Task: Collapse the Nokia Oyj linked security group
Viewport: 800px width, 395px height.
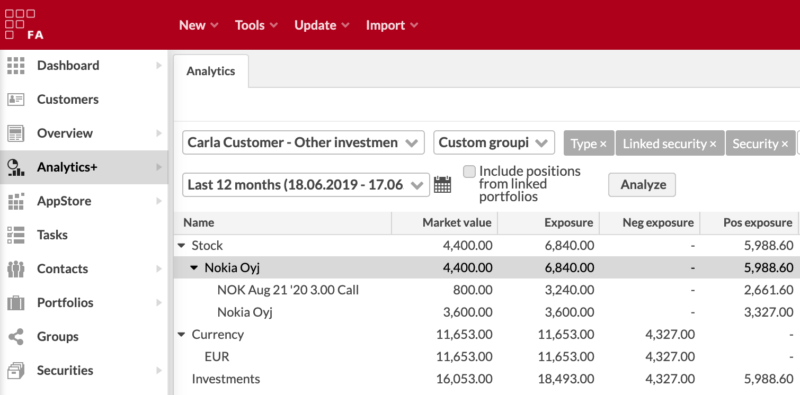Action: coord(194,268)
